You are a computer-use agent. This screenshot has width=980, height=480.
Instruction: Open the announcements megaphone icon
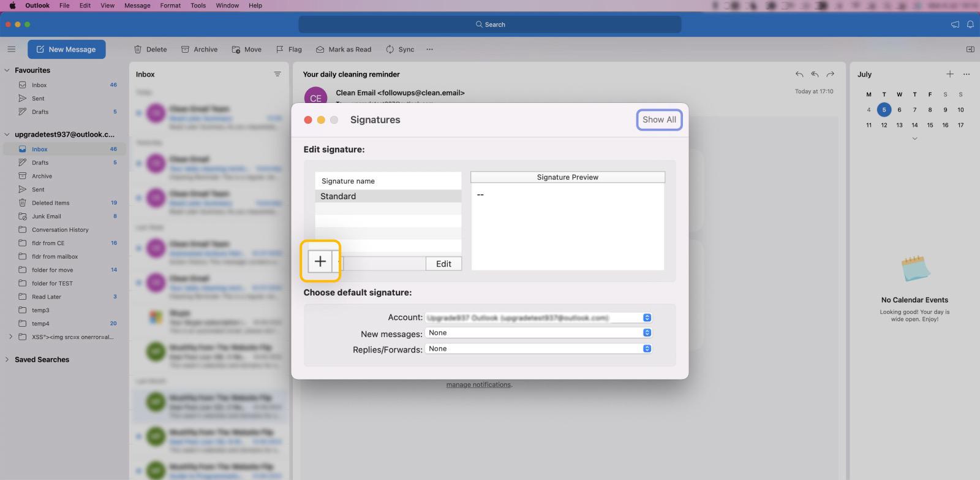coord(955,25)
